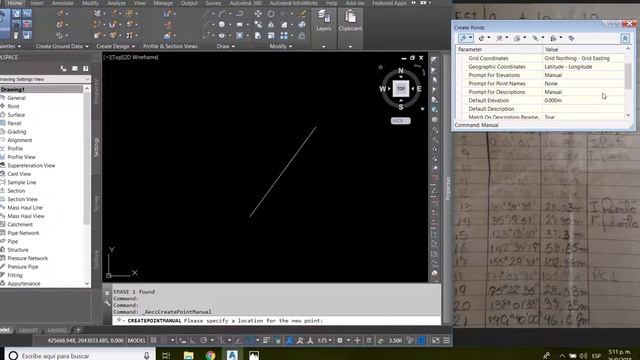
Task: Switch to the Layout1 tab
Action: point(28,330)
